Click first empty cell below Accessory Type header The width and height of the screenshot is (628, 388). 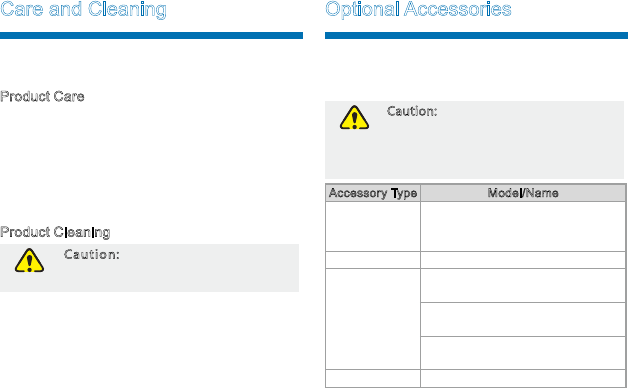[373, 227]
